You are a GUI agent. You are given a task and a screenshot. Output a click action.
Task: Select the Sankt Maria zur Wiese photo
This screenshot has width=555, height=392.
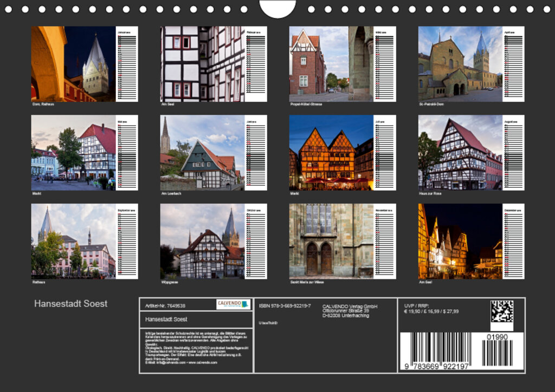tap(331, 241)
